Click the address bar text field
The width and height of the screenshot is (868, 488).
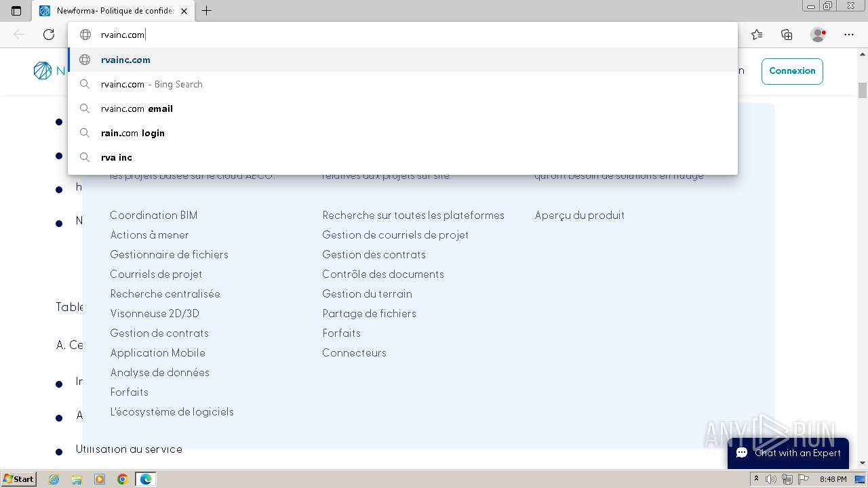point(403,35)
